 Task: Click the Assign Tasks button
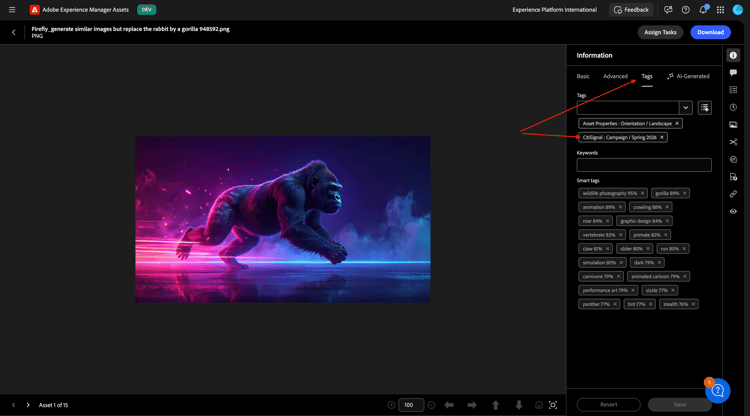660,32
